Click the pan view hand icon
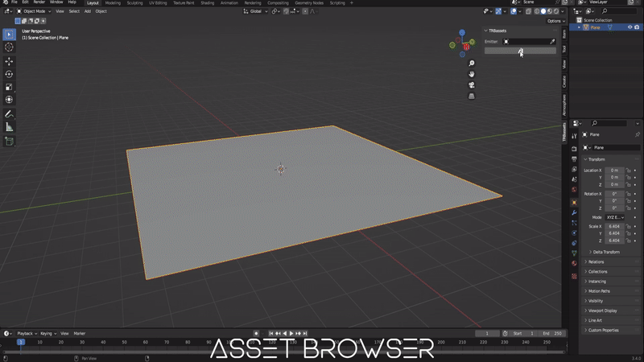644x362 pixels. pos(472,74)
